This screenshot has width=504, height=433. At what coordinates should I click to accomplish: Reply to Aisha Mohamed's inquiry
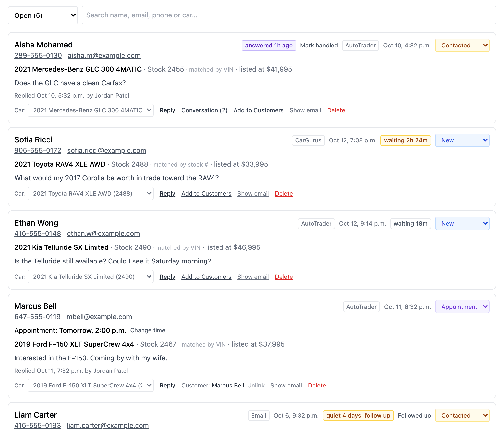167,110
